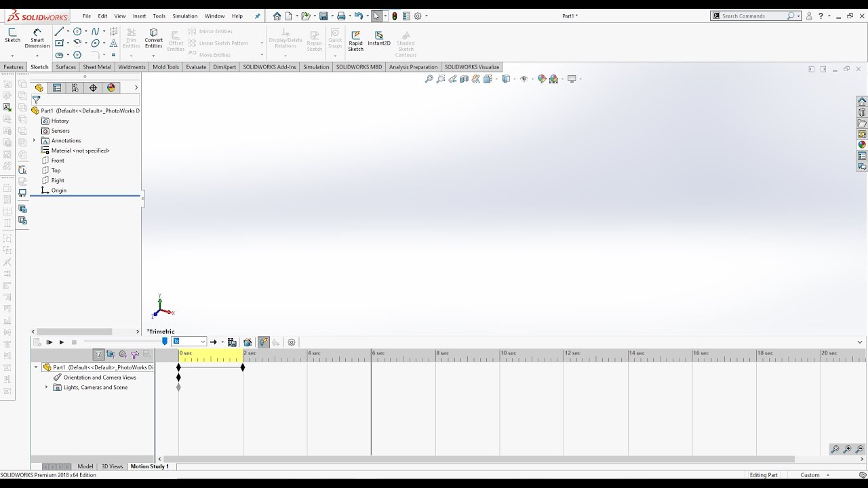Open the DimXpertManager tab icon
The height and width of the screenshot is (488, 868).
click(x=93, y=87)
